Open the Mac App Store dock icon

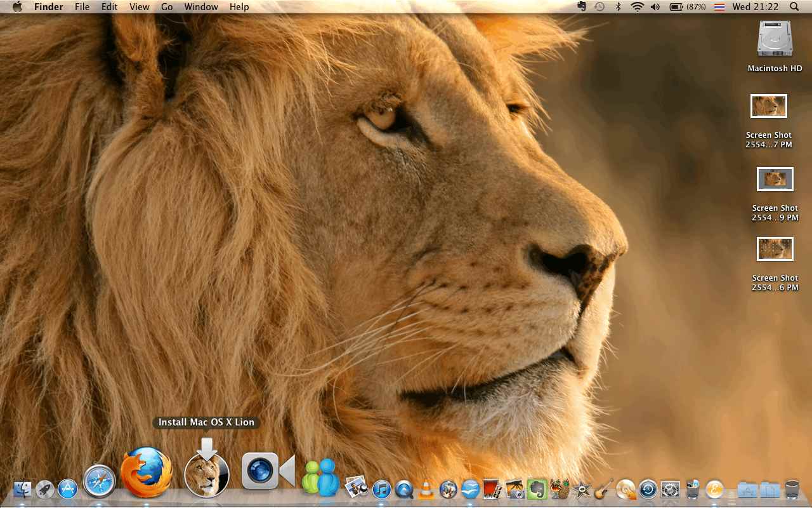[x=67, y=489]
